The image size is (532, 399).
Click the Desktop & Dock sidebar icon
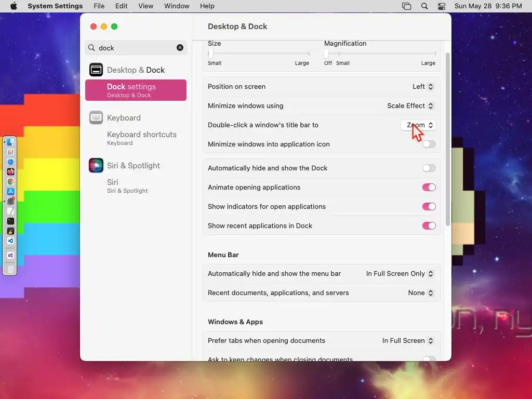point(96,70)
